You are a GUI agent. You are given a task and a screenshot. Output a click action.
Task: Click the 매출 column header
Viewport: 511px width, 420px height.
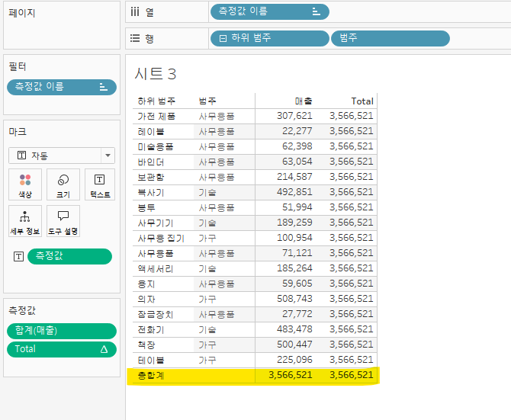(304, 101)
